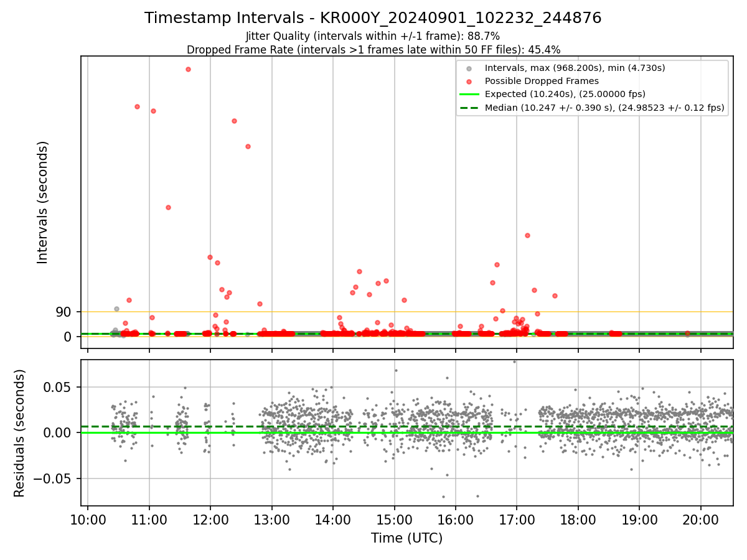Click the '14:00' time tick label
The height and width of the screenshot is (560, 747).
333,521
